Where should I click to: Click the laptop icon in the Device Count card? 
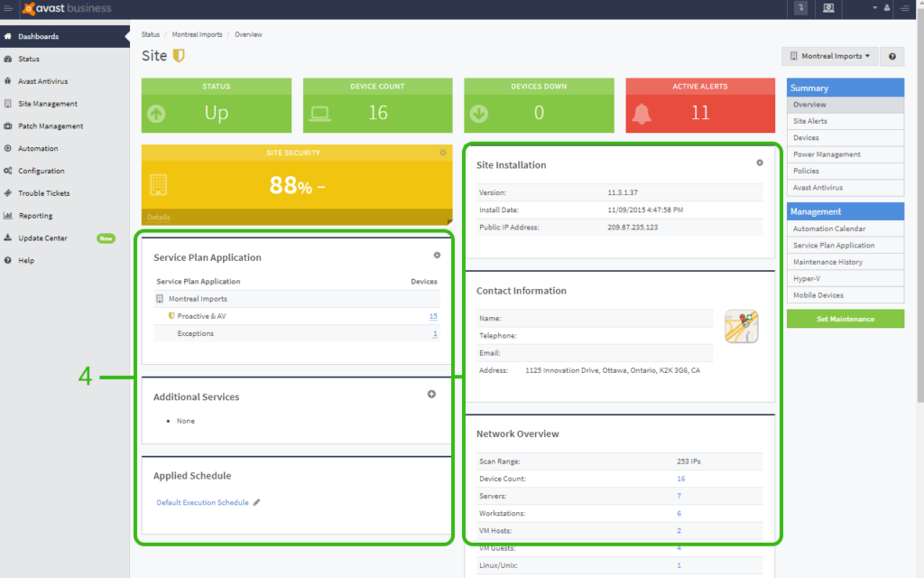(x=320, y=113)
